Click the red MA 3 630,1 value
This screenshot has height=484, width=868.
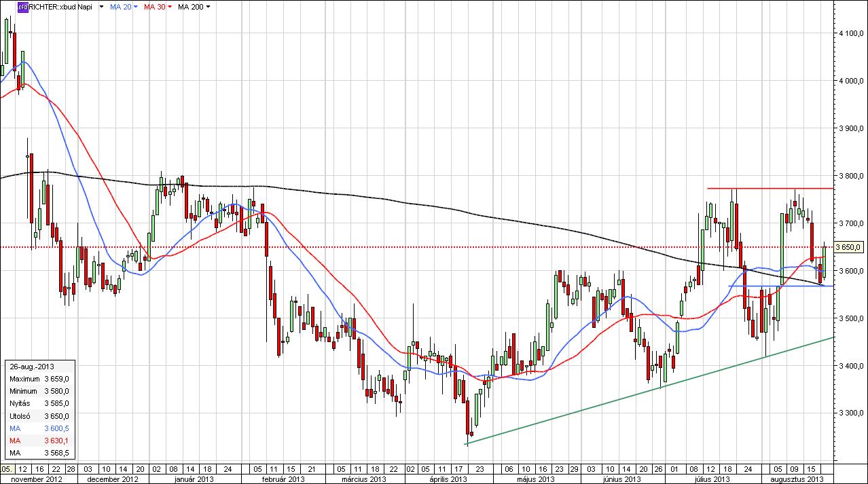(57, 441)
